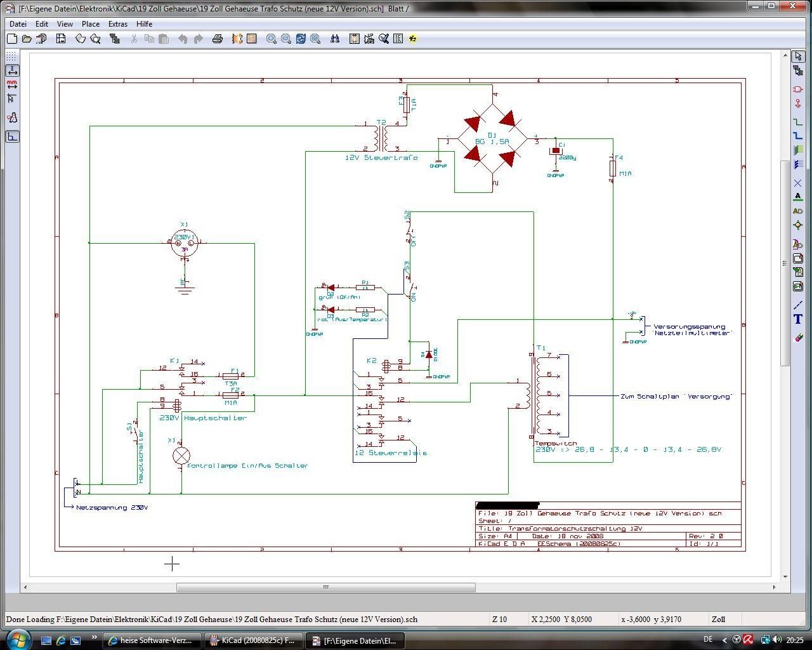This screenshot has height=650, width=812.
Task: Select the Place wire tool
Action: (x=798, y=121)
